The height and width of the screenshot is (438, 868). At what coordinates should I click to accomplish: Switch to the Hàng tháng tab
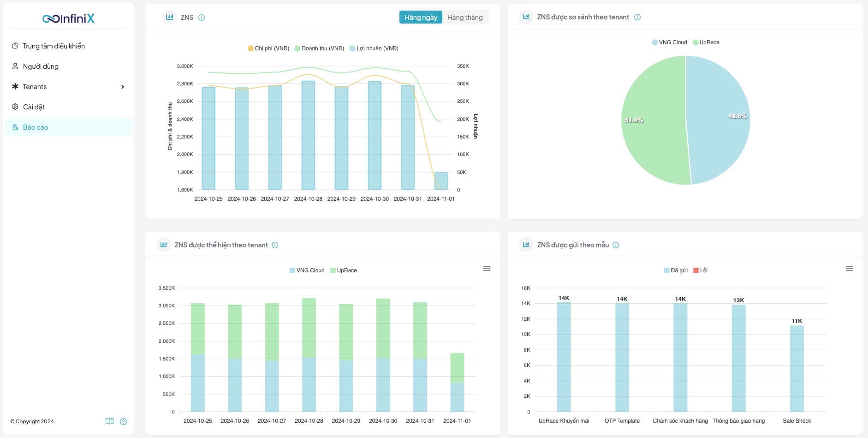point(464,18)
